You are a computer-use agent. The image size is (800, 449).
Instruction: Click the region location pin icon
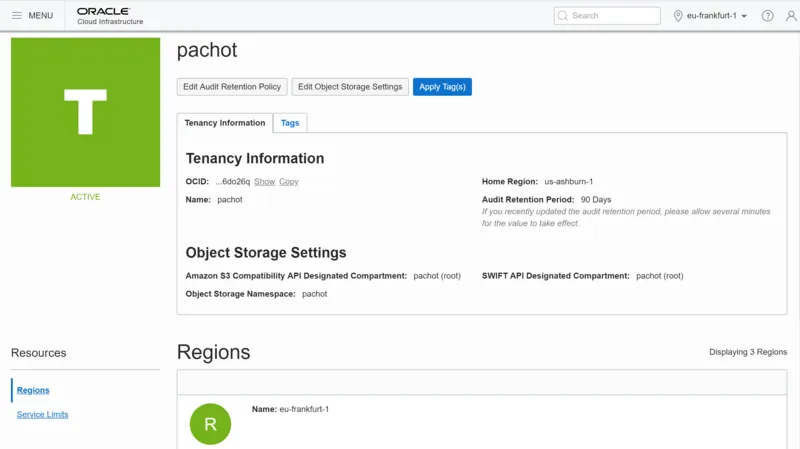(x=678, y=16)
